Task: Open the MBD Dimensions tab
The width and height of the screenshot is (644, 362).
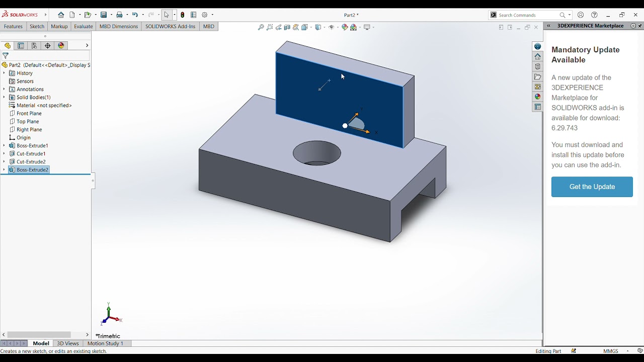Action: point(119,27)
